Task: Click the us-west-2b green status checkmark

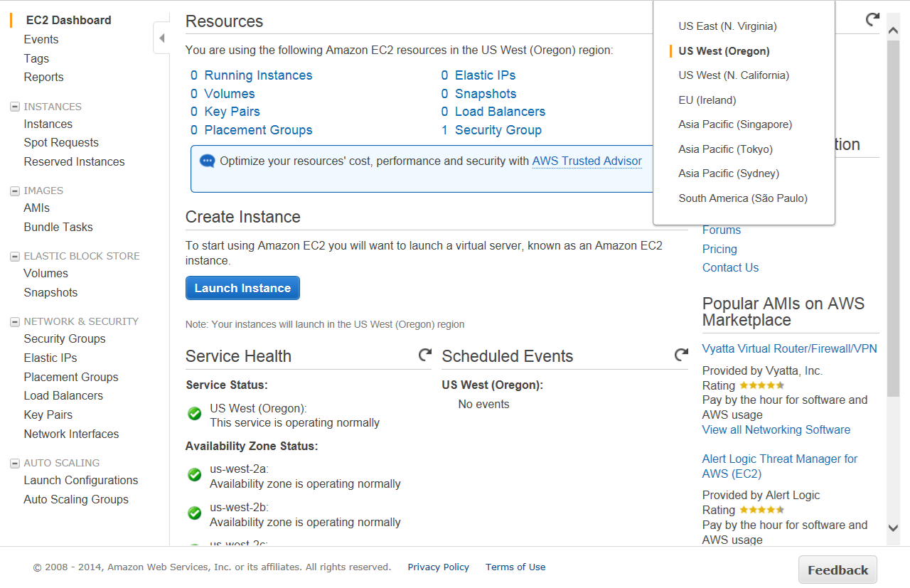Action: (x=194, y=513)
